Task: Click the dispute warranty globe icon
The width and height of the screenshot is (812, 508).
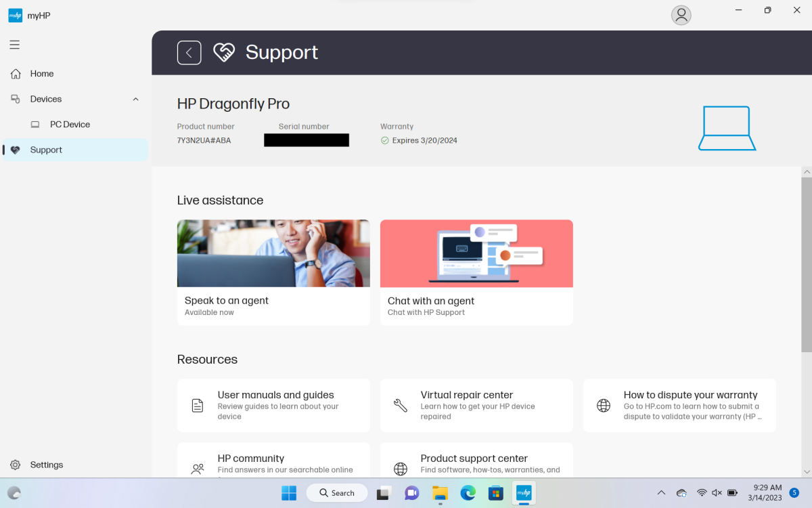Action: (604, 406)
